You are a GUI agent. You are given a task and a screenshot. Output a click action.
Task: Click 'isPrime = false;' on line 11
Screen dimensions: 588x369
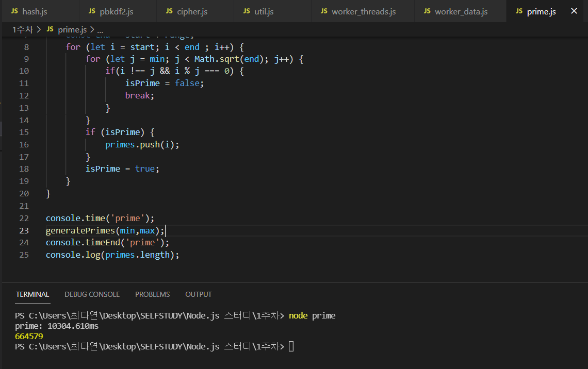click(164, 83)
